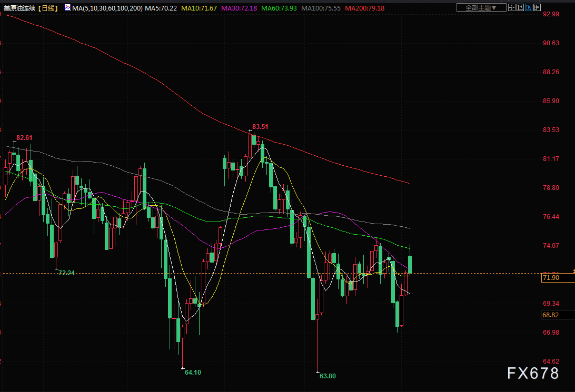Click the 日线 period label

pyautogui.click(x=48, y=8)
